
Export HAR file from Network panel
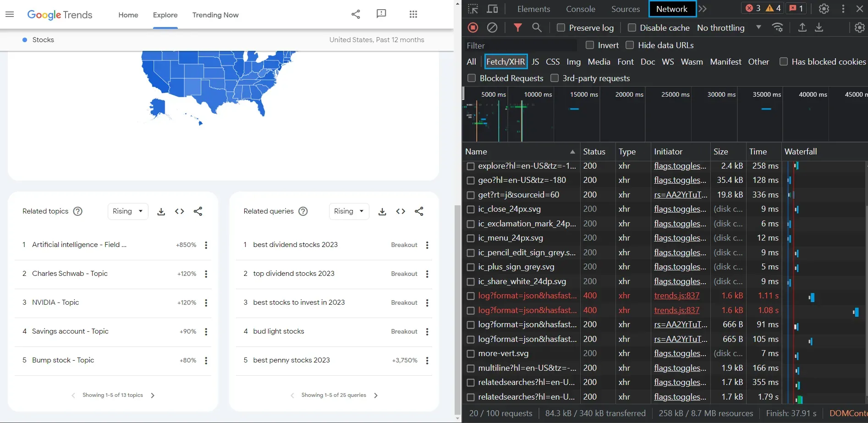[x=819, y=27]
